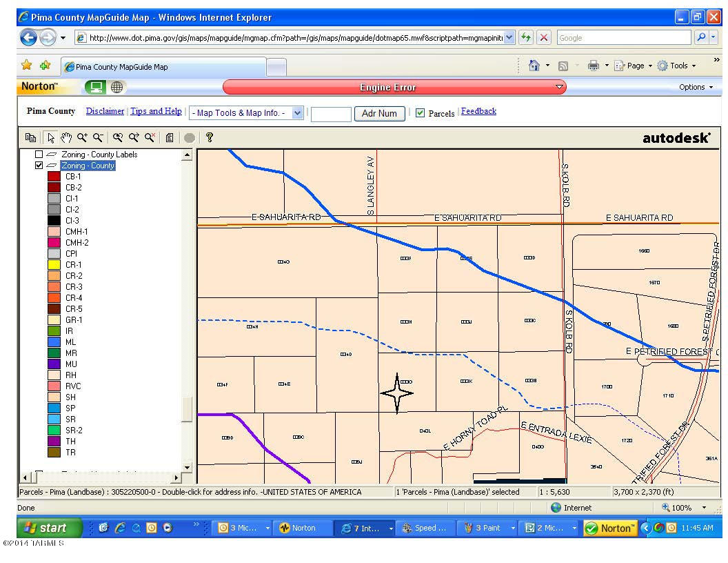
Task: Click the RSS Feeds icon
Action: [563, 66]
